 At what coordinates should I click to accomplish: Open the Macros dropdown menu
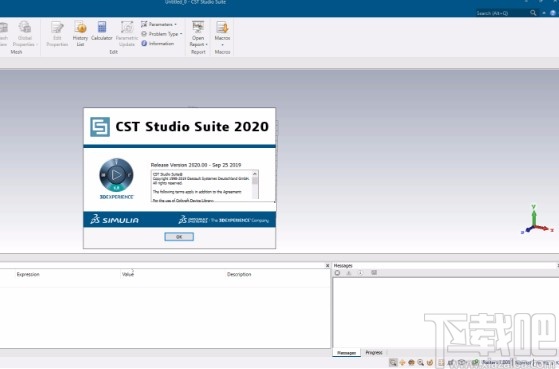tap(222, 34)
